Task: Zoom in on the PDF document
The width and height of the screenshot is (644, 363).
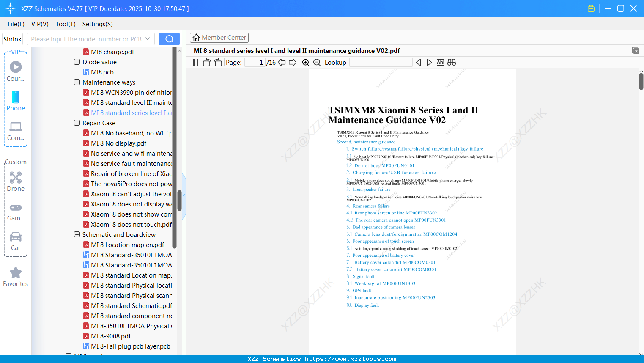Action: point(306,63)
